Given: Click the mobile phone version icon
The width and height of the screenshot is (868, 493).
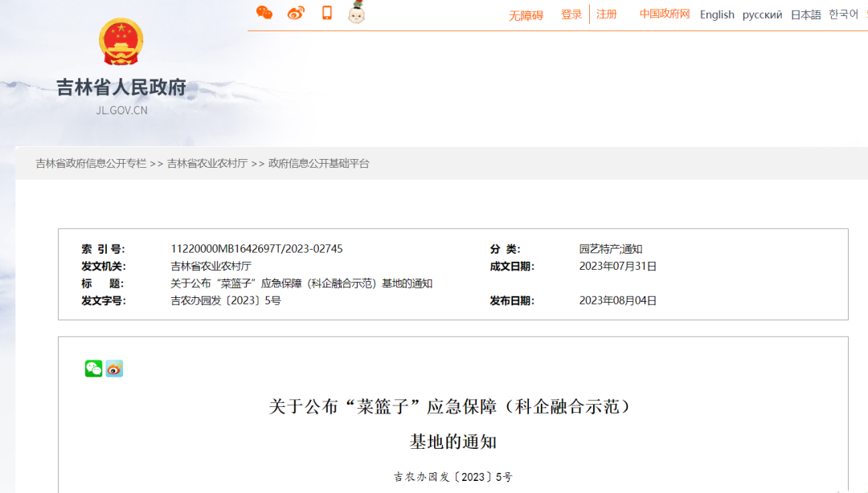Looking at the screenshot, I should pyautogui.click(x=327, y=13).
